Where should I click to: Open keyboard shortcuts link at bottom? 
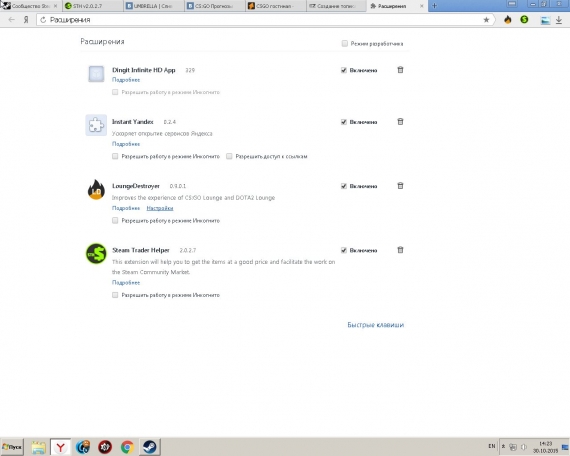click(376, 325)
